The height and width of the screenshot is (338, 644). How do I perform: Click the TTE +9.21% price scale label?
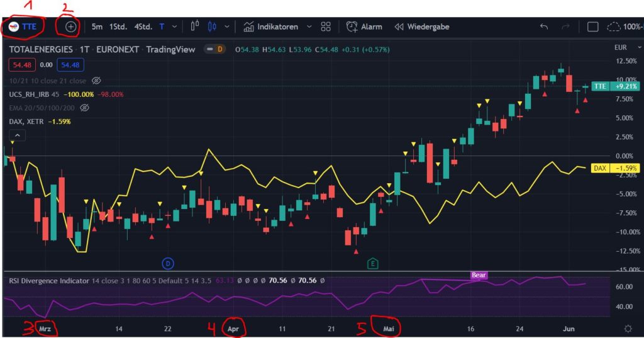tap(615, 86)
